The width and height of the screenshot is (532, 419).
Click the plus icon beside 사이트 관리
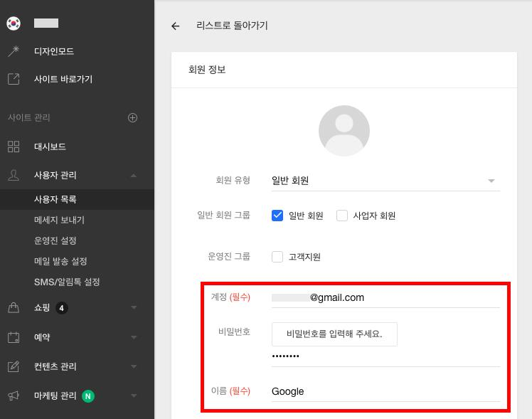tap(132, 117)
